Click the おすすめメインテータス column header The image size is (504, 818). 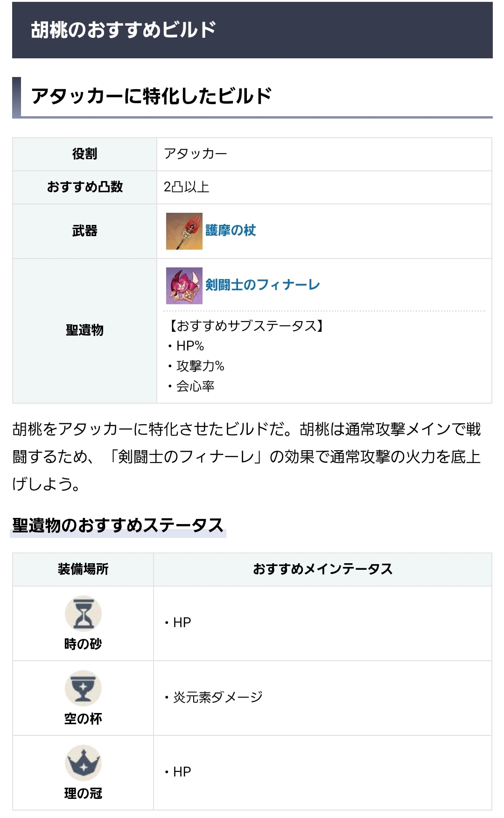322,569
